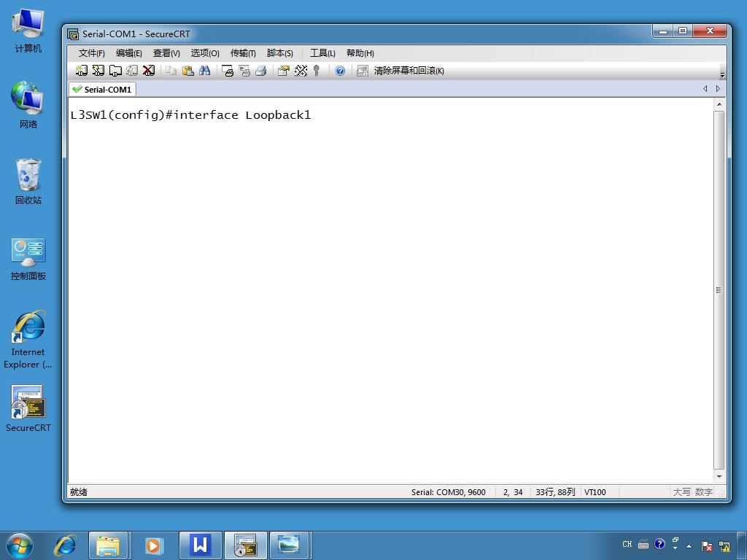Click the media player taskbar icon
Viewport: 747px width, 560px height.
pyautogui.click(x=153, y=545)
